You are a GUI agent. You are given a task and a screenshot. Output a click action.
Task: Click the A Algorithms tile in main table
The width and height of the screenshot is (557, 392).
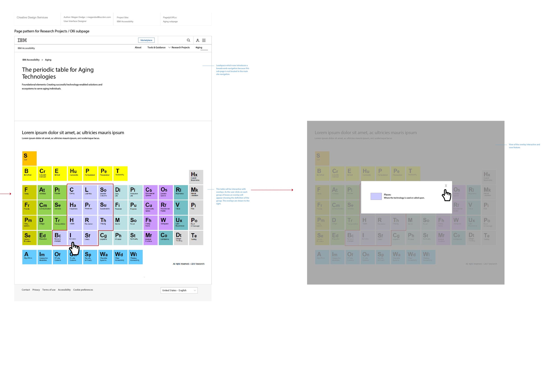29,257
